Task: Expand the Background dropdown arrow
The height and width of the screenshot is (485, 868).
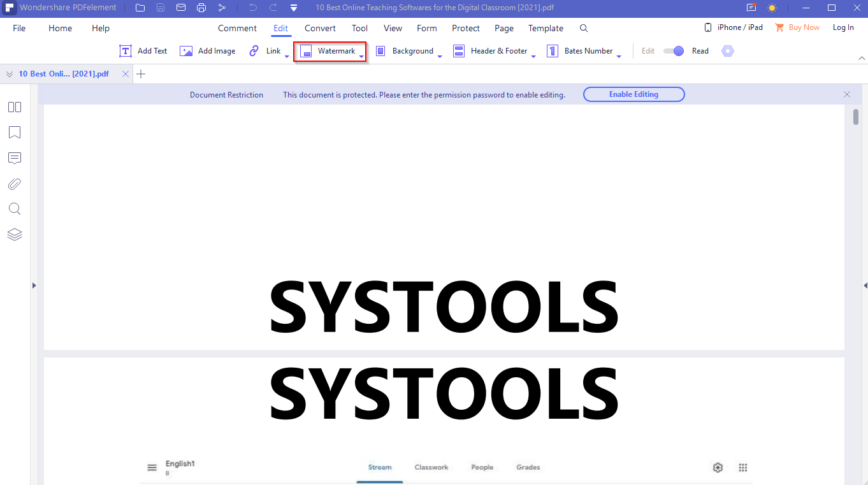Action: pyautogui.click(x=440, y=57)
